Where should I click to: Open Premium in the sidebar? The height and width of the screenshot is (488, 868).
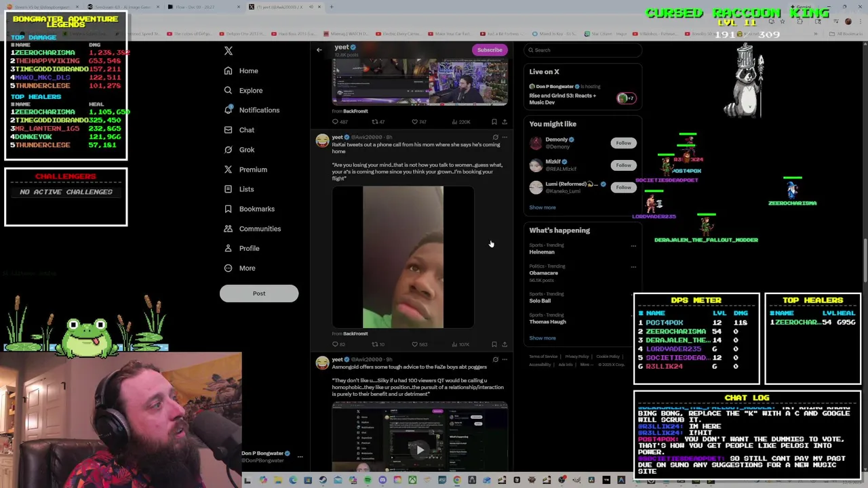tap(245, 169)
